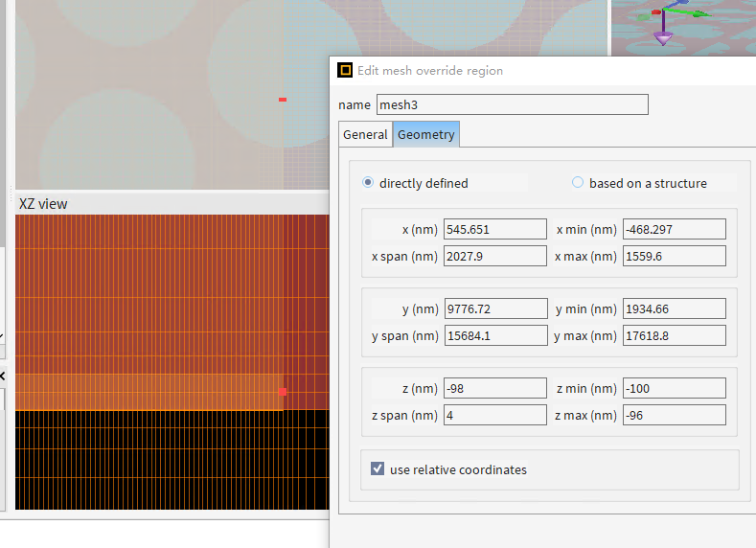Click the z min (nm) field

(675, 388)
